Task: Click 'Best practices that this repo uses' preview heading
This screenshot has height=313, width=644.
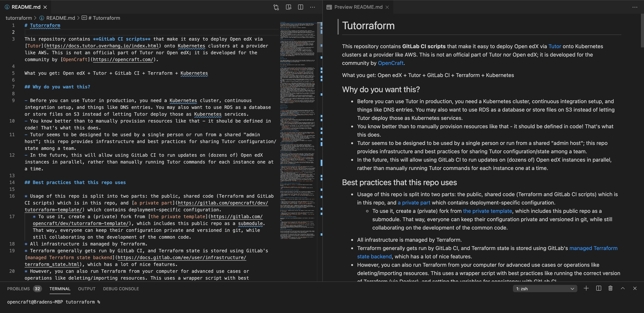Action: tap(399, 182)
